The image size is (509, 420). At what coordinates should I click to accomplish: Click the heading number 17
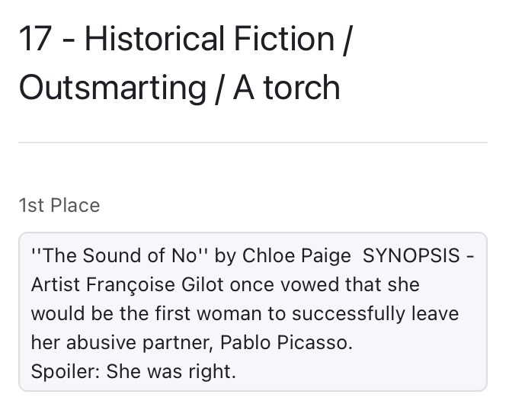(x=35, y=39)
